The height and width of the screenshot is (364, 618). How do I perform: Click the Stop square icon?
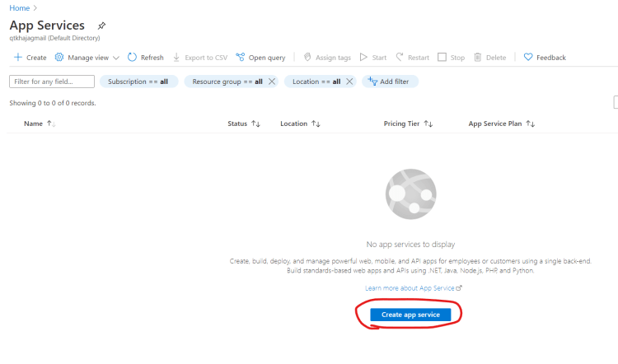[442, 58]
